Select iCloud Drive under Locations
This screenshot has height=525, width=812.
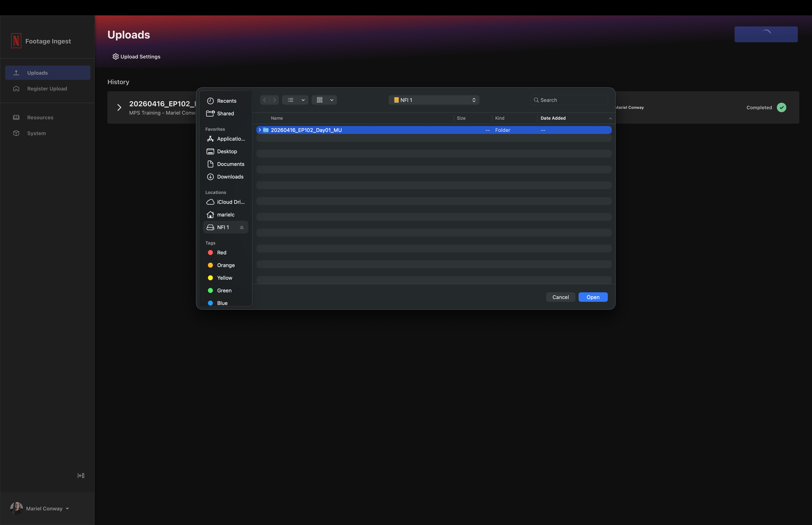coord(226,202)
